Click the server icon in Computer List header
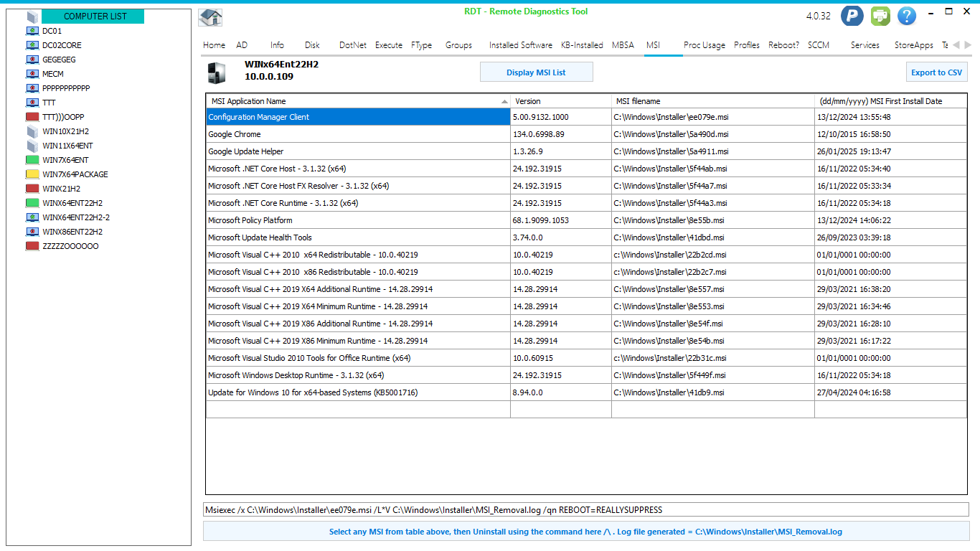This screenshot has width=980, height=551. click(x=32, y=17)
